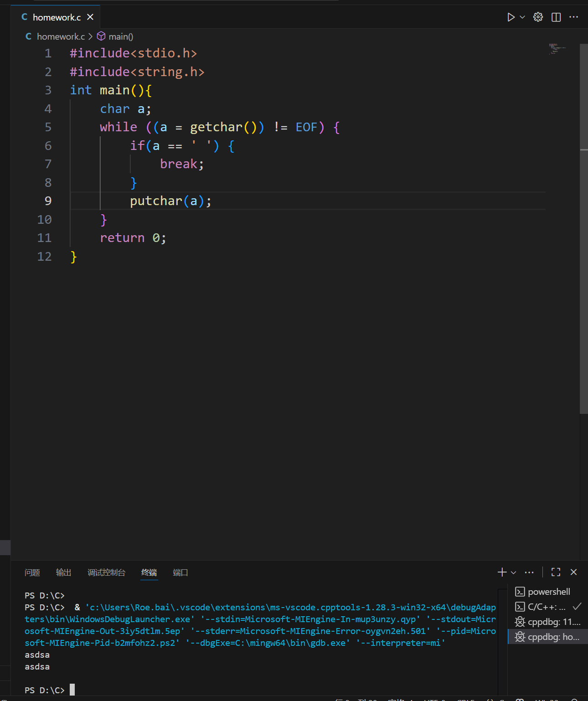
Task: Split the editor to the right
Action: pyautogui.click(x=556, y=17)
